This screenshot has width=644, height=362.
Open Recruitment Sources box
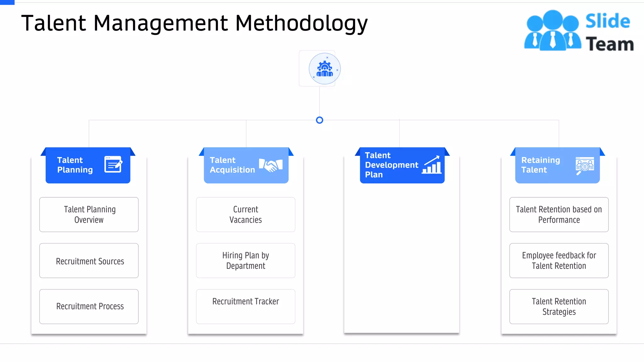(89, 261)
